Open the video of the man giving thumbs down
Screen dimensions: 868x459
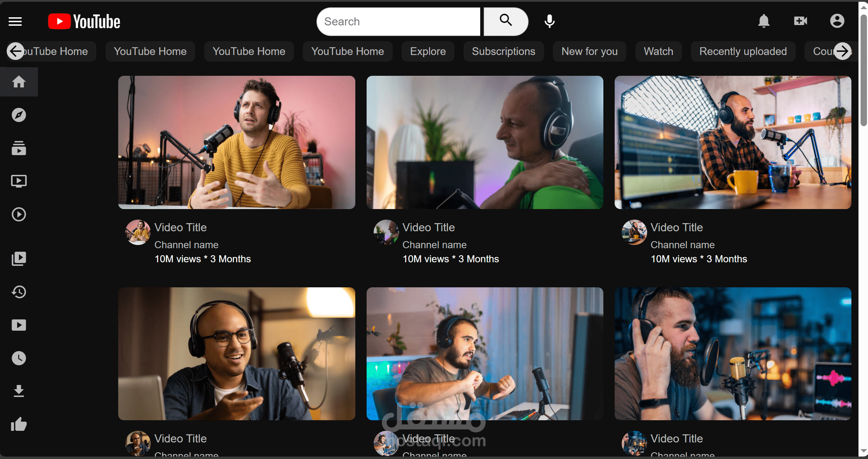(485, 354)
